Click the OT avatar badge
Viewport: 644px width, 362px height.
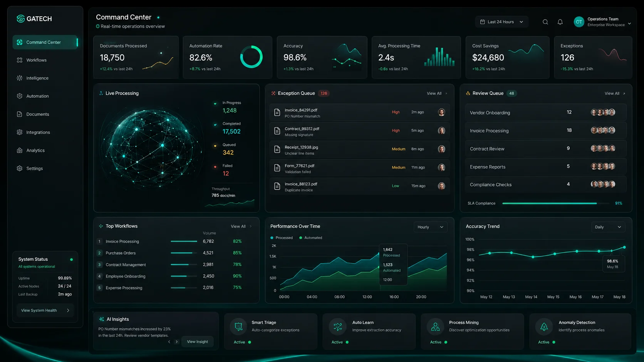coord(579,22)
